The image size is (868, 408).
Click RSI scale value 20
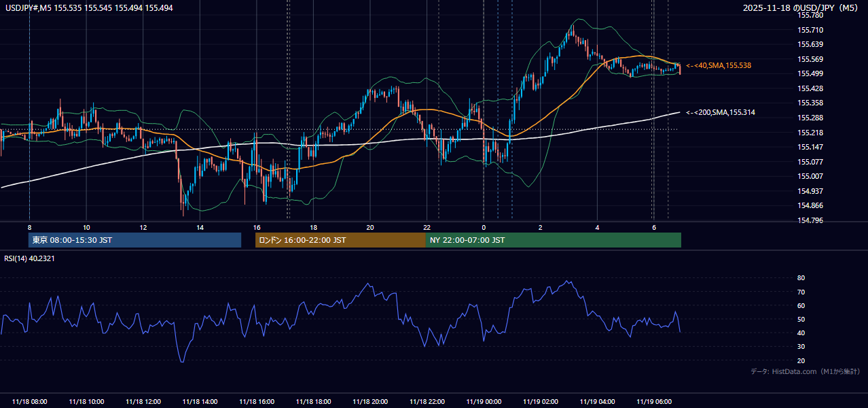click(801, 360)
